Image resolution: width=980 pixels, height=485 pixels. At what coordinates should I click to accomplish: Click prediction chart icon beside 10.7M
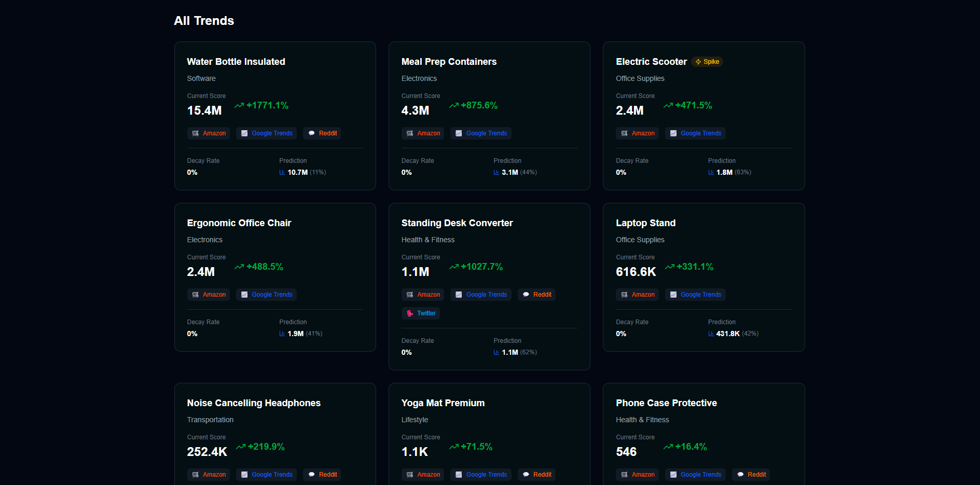point(282,172)
